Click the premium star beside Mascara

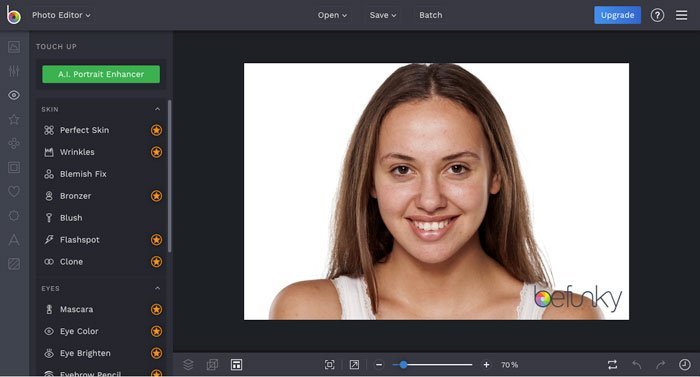tap(156, 309)
